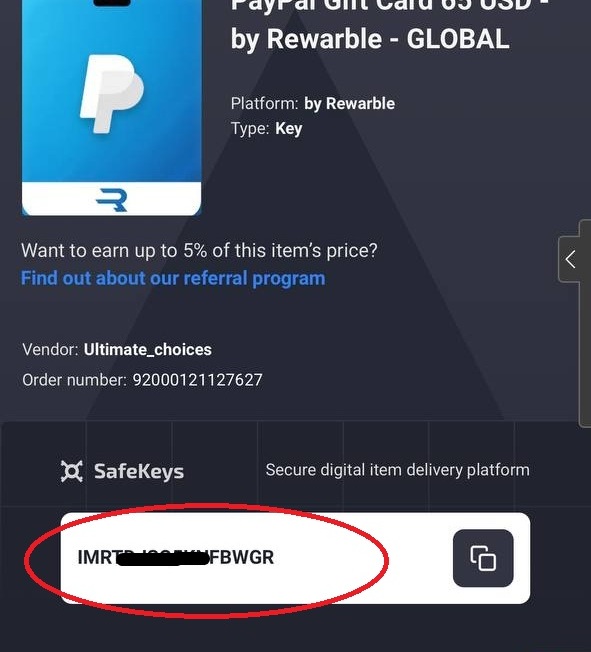This screenshot has height=652, width=591.
Task: Open the collapsed side panel chevron
Action: (x=571, y=259)
